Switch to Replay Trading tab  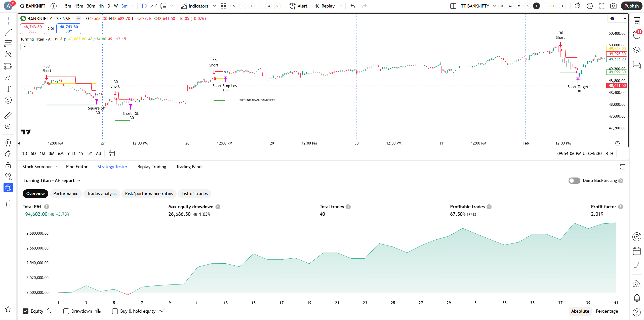(152, 167)
